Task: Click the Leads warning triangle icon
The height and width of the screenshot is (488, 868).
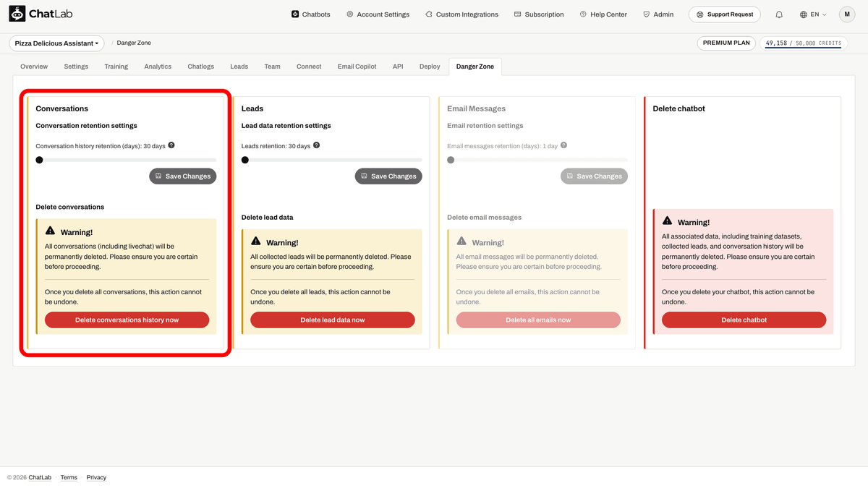Action: [x=256, y=241]
